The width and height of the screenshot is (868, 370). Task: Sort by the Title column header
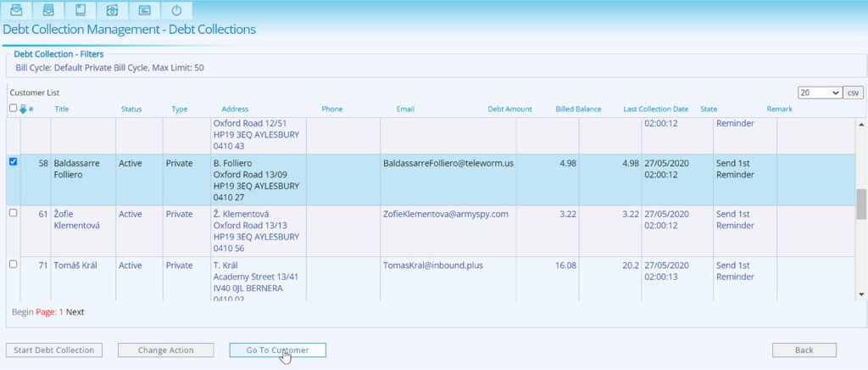pyautogui.click(x=61, y=109)
